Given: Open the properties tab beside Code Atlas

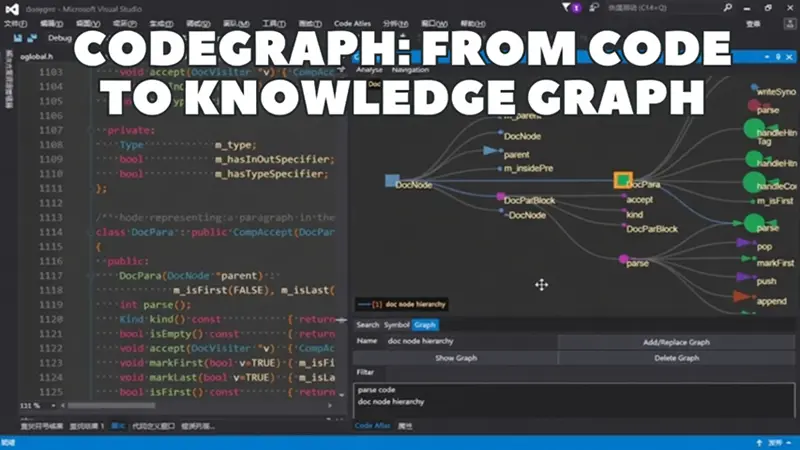Looking at the screenshot, I should (x=405, y=426).
